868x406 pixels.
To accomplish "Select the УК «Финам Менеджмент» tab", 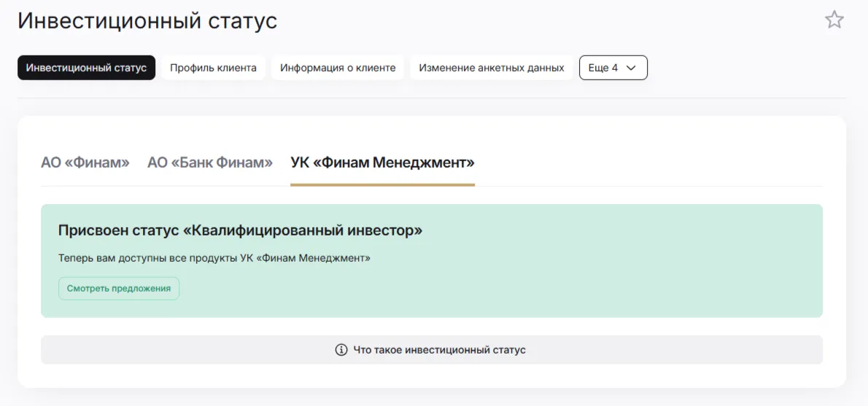I will pyautogui.click(x=382, y=163).
